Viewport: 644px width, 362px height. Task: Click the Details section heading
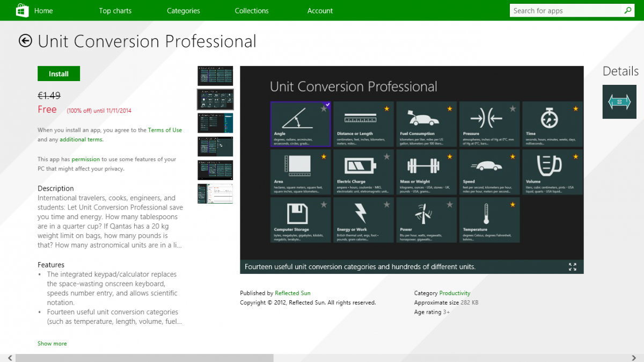620,71
